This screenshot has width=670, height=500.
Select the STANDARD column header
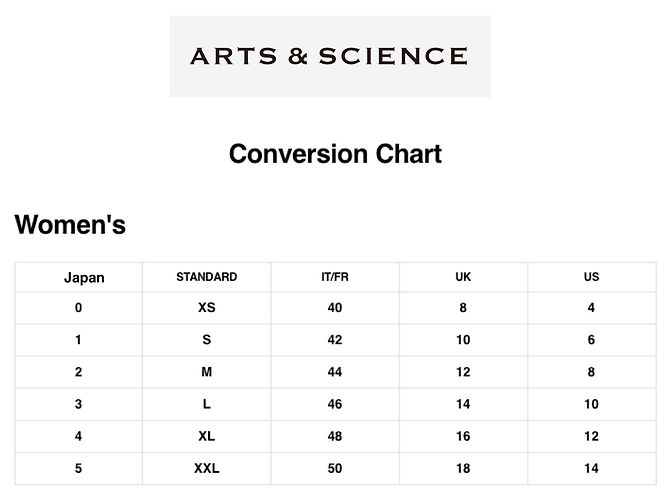pos(207,277)
